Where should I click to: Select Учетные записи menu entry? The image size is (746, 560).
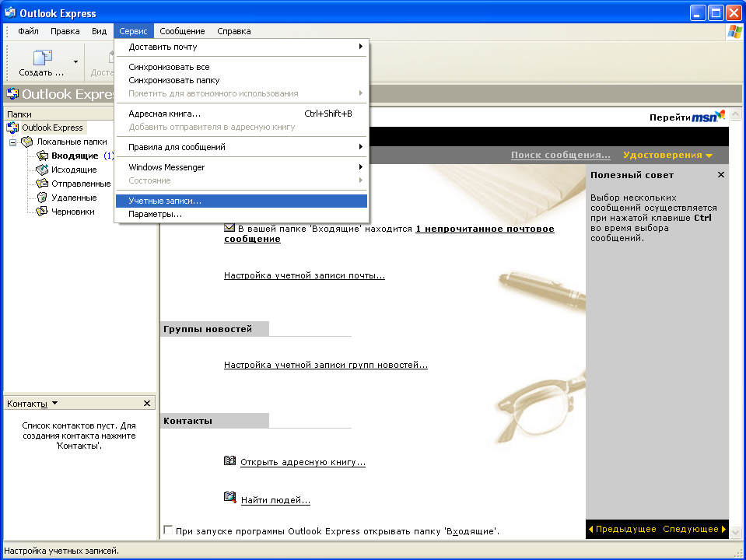241,201
